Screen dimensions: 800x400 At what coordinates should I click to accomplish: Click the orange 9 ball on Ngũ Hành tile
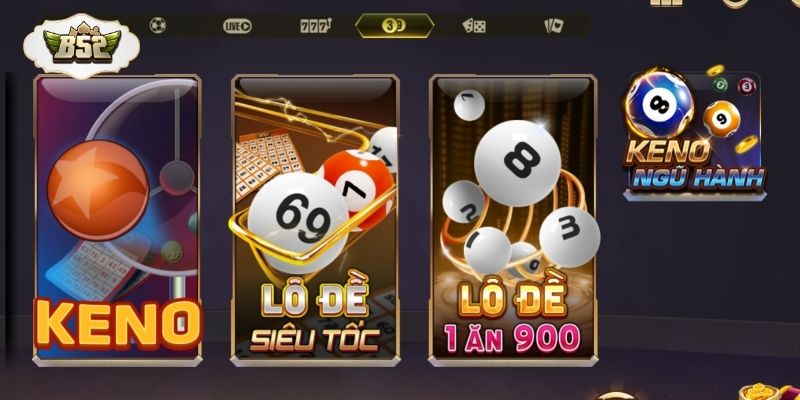(x=721, y=118)
